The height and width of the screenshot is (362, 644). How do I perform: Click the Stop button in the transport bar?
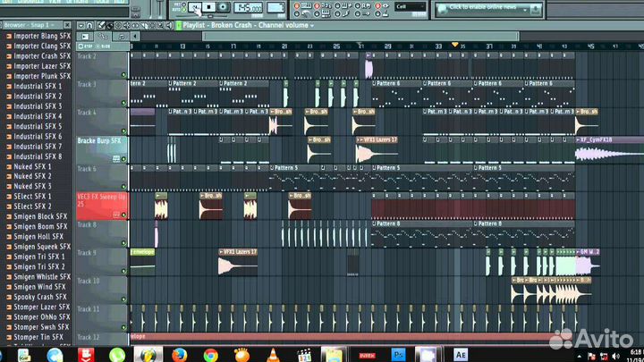click(x=208, y=7)
